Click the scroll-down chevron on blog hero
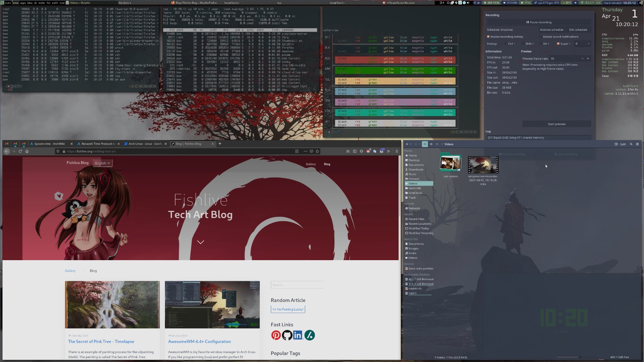Viewport: 644px width, 362px height. 200,242
